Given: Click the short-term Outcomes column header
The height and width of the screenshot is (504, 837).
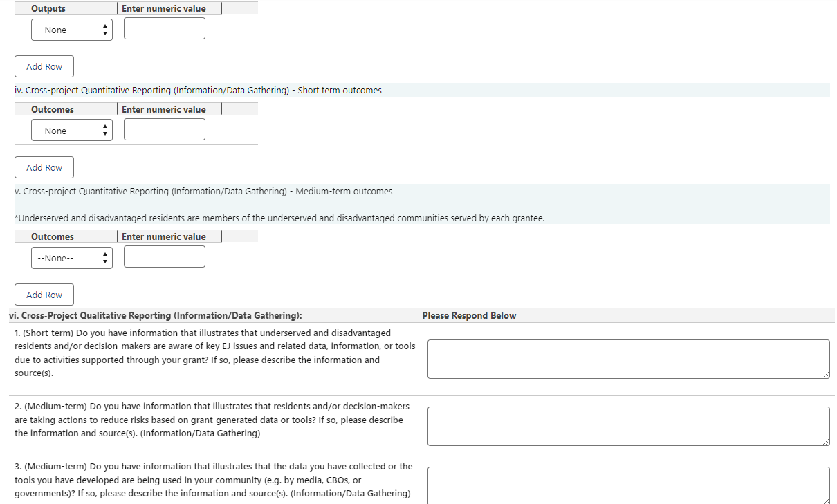Looking at the screenshot, I should [53, 109].
